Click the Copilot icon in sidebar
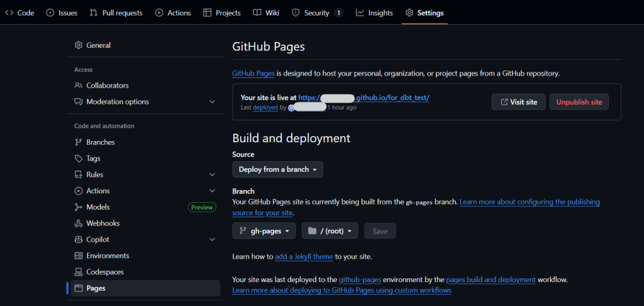Viewport: 644px width, 306px height. coord(79,239)
